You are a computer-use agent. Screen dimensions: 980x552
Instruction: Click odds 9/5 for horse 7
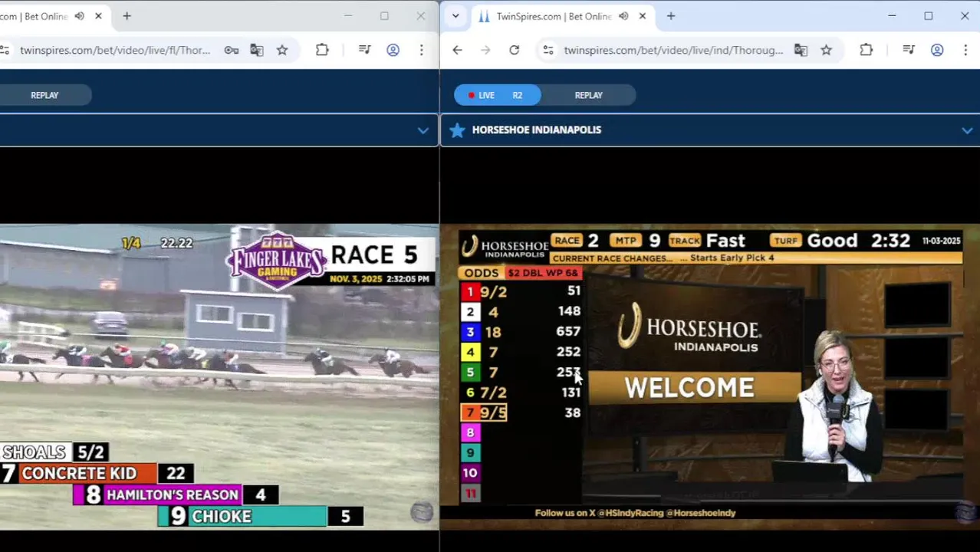pos(493,413)
